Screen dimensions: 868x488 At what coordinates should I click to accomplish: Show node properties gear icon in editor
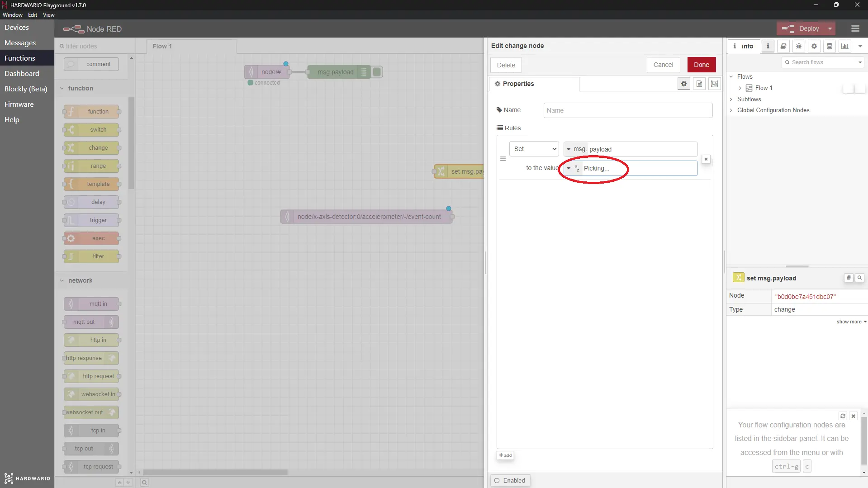pyautogui.click(x=684, y=84)
